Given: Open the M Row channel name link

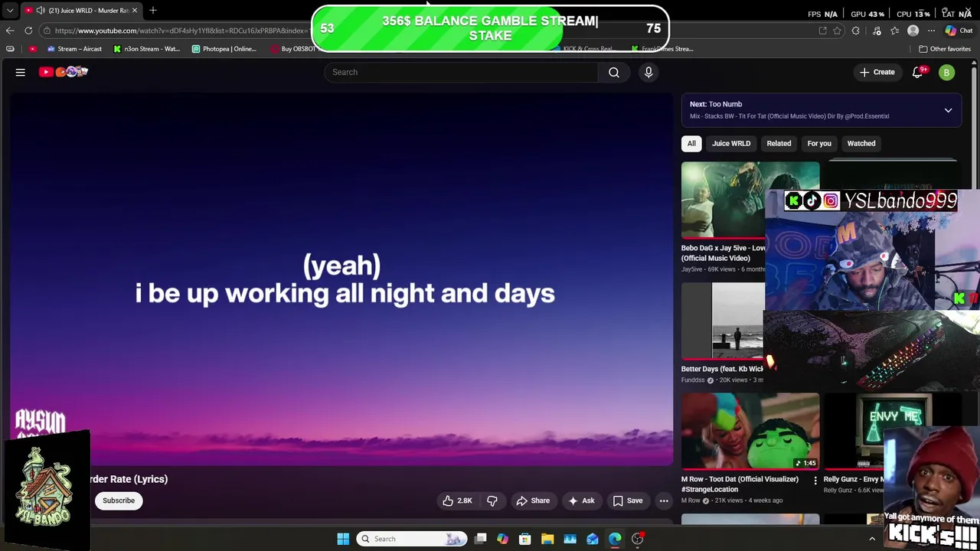Looking at the screenshot, I should coord(691,500).
